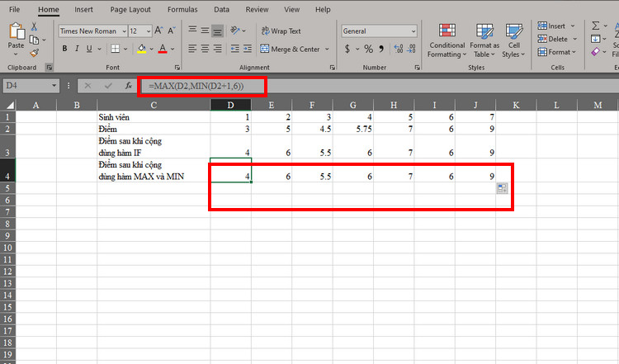Click the Insert cells button
Screen dimensions: 619x364
(552, 26)
